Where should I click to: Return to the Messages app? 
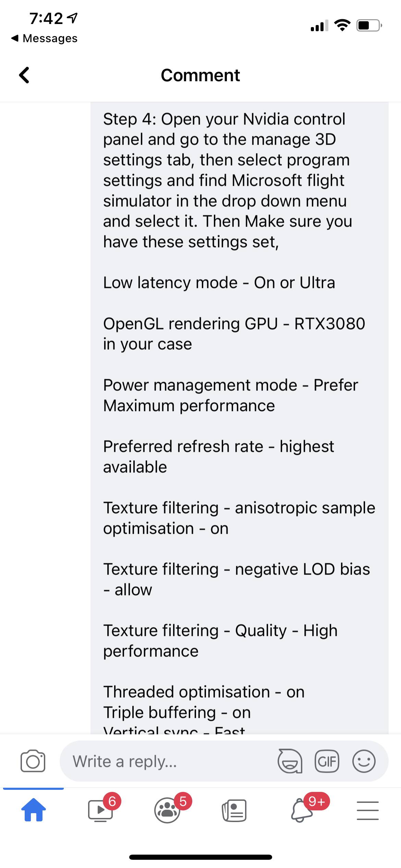(45, 38)
